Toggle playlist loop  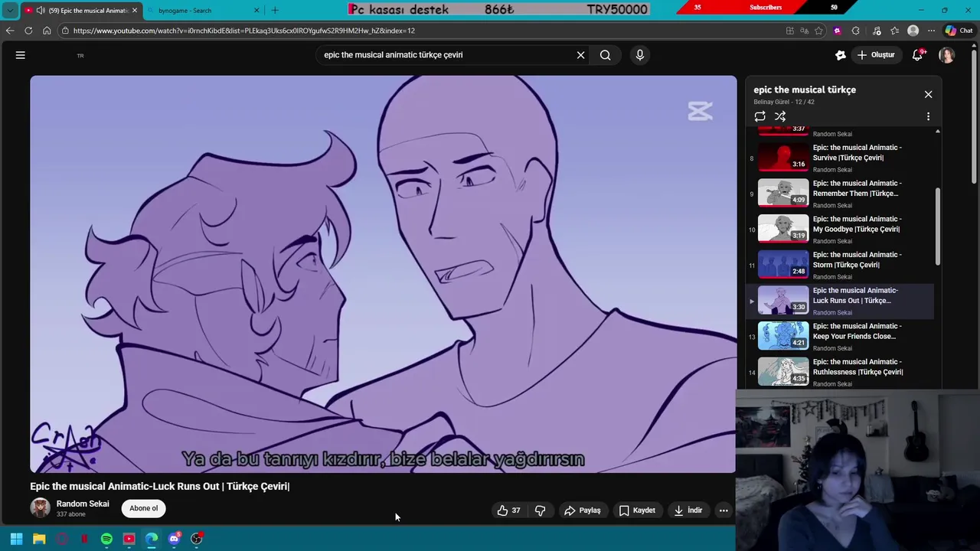pos(759,116)
